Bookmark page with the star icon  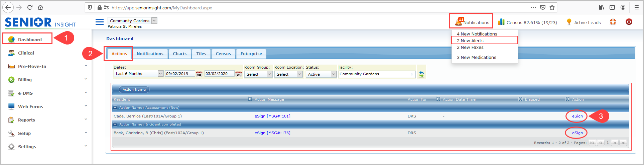coord(552,7)
